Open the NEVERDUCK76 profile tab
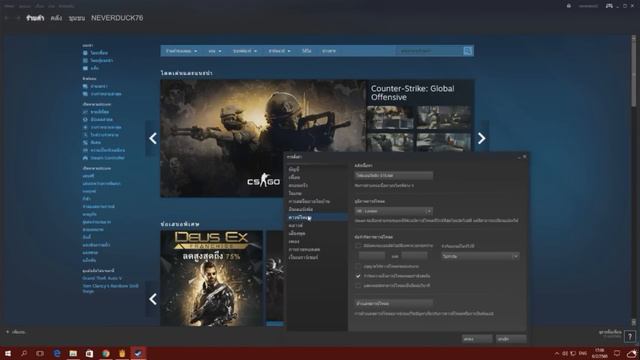The image size is (640, 360). [117, 18]
